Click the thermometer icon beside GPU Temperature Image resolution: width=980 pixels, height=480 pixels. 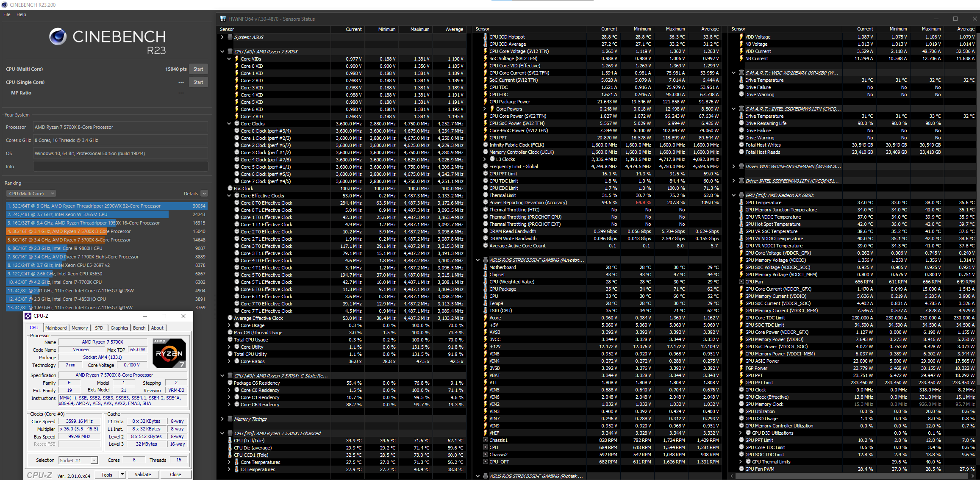741,203
